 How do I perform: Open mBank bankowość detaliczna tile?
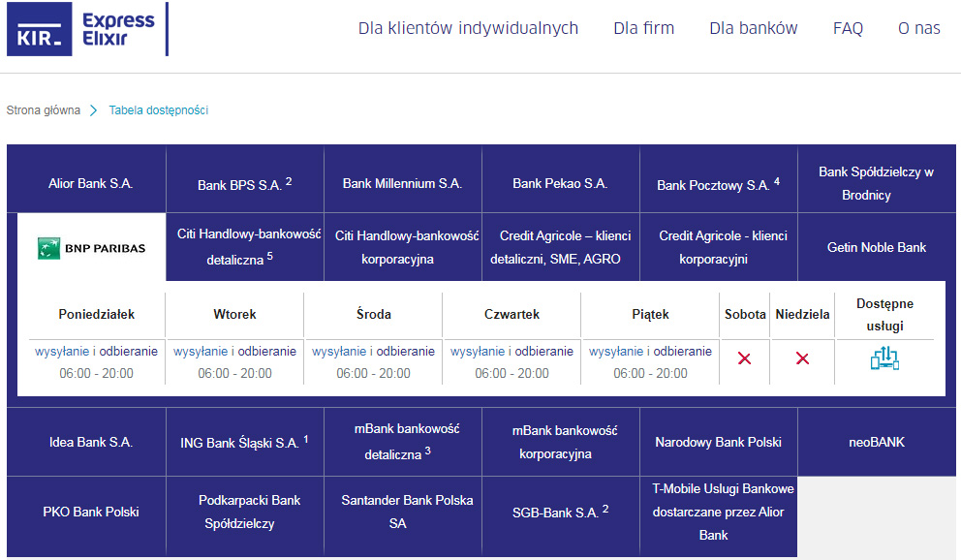[403, 442]
